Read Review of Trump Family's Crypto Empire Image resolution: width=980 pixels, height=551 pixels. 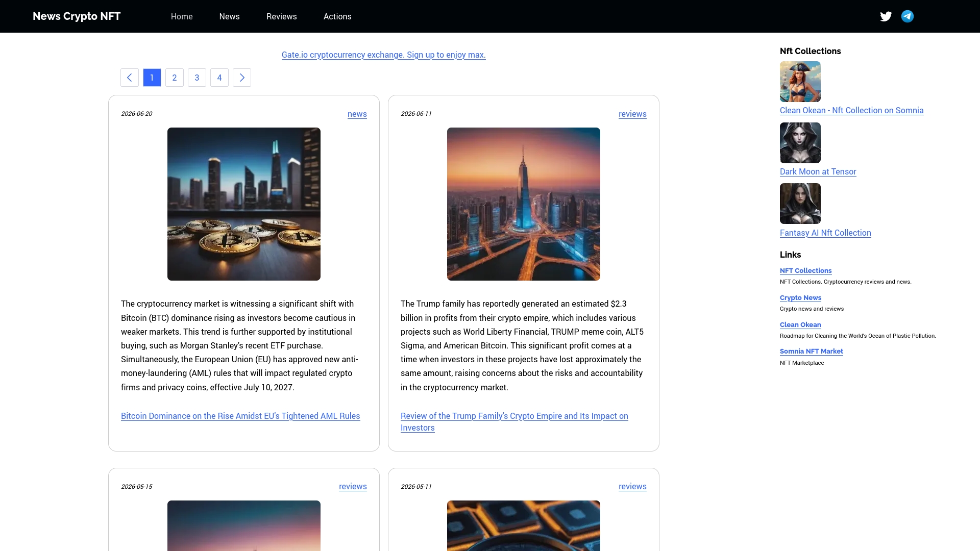(x=514, y=422)
